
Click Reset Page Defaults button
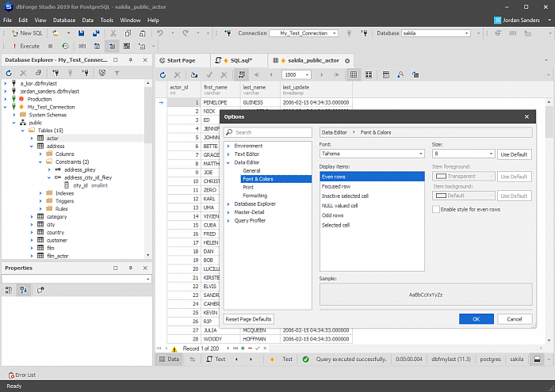click(x=248, y=319)
